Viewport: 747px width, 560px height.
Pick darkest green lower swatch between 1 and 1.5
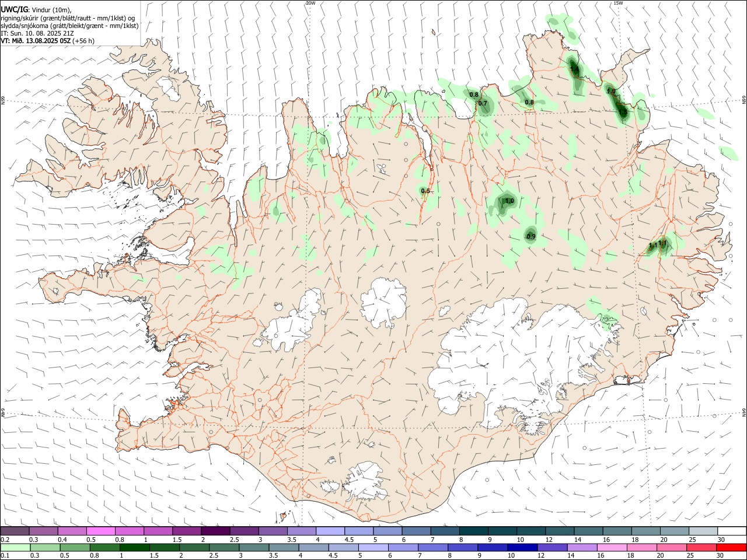point(134,547)
